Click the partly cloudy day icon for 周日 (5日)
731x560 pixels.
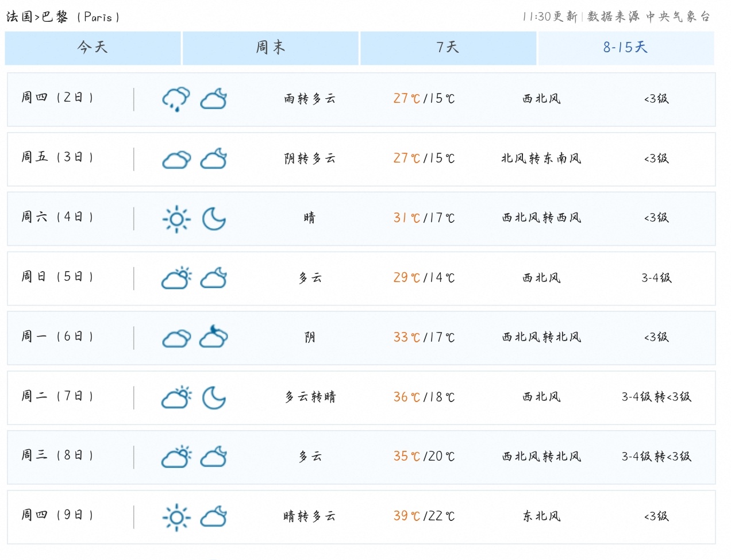[176, 279]
